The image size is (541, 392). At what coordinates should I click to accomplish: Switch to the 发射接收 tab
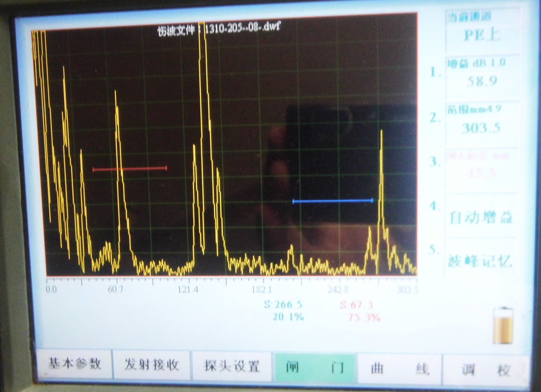[x=152, y=365]
